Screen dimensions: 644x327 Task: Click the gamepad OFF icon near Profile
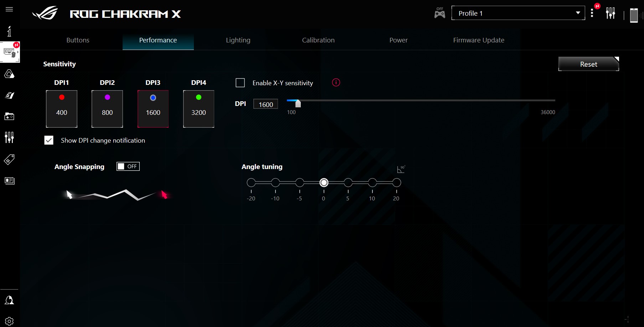click(439, 13)
